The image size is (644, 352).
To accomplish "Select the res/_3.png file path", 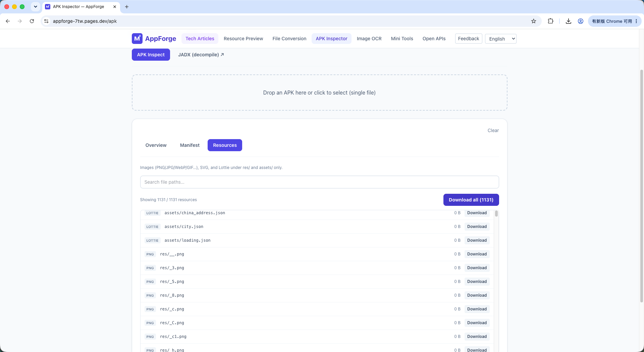I will 172,268.
